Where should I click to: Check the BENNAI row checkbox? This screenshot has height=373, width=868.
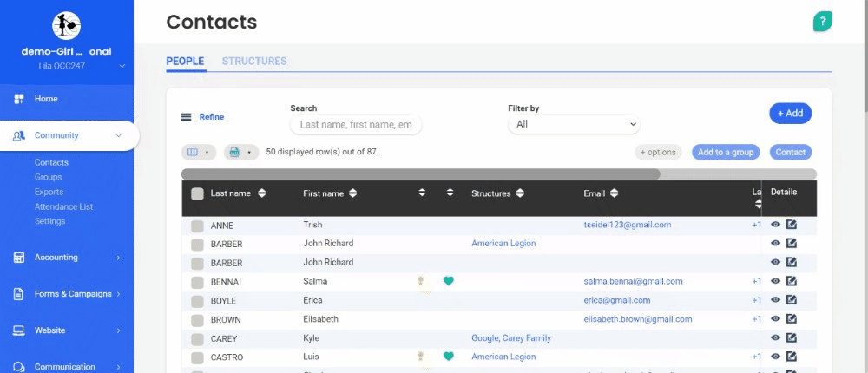[x=197, y=282]
